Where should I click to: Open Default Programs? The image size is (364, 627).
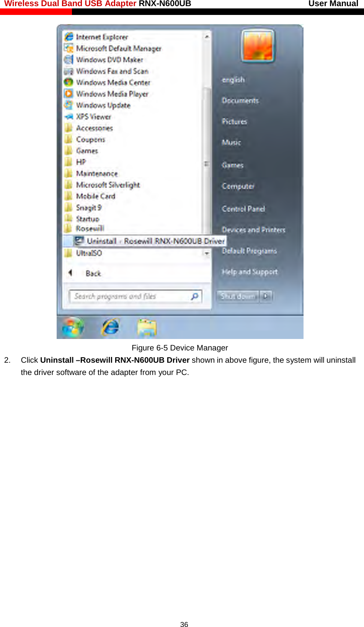pos(249,251)
